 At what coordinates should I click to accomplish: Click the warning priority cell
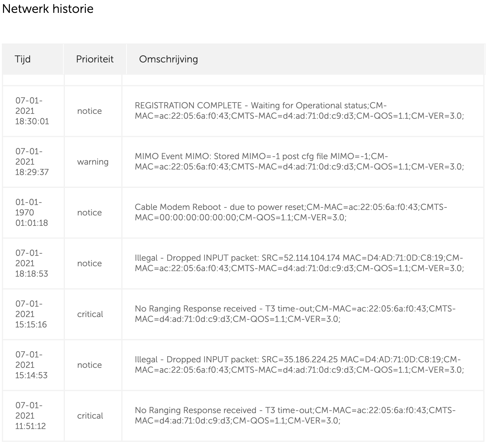click(x=93, y=162)
